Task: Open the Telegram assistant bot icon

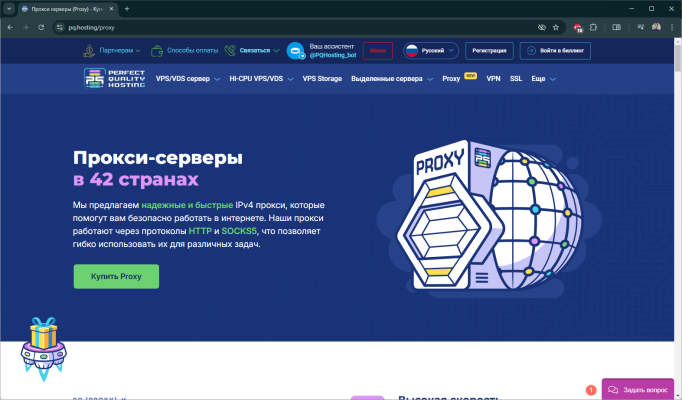Action: pyautogui.click(x=295, y=51)
